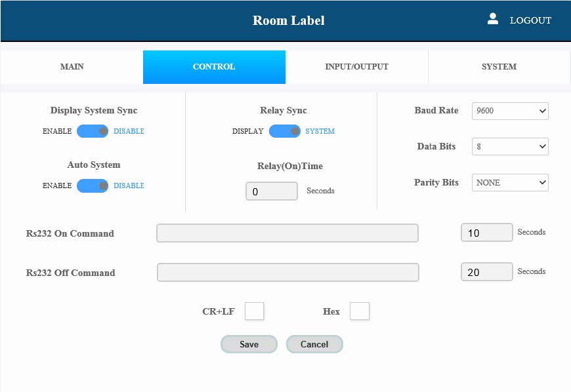Click the Relay(On)Time seconds field
Viewport: 571px width, 392px height.
tap(271, 191)
